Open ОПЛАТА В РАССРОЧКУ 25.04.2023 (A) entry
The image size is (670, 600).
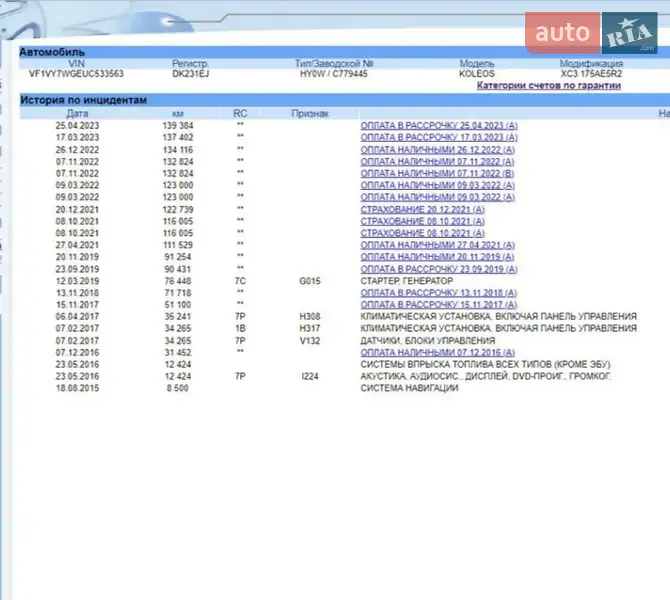tap(439, 124)
